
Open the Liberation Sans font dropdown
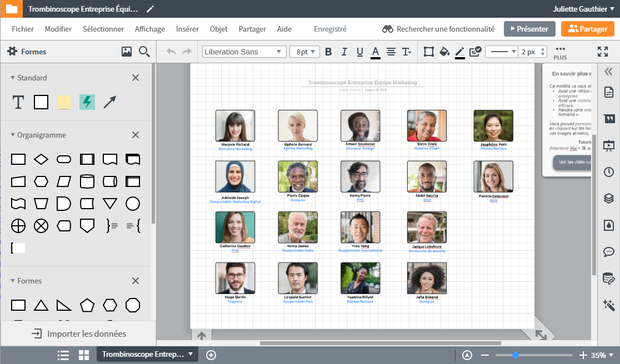(x=244, y=52)
